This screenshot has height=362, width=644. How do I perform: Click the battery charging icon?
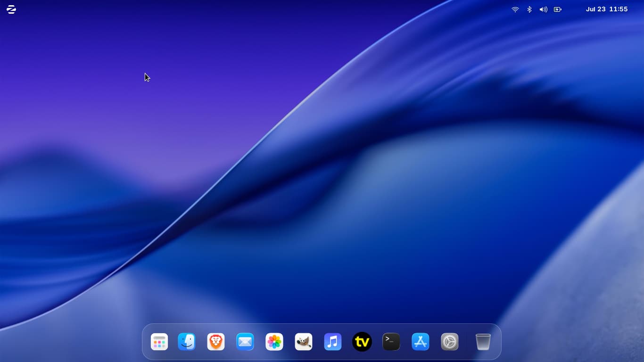(x=558, y=9)
